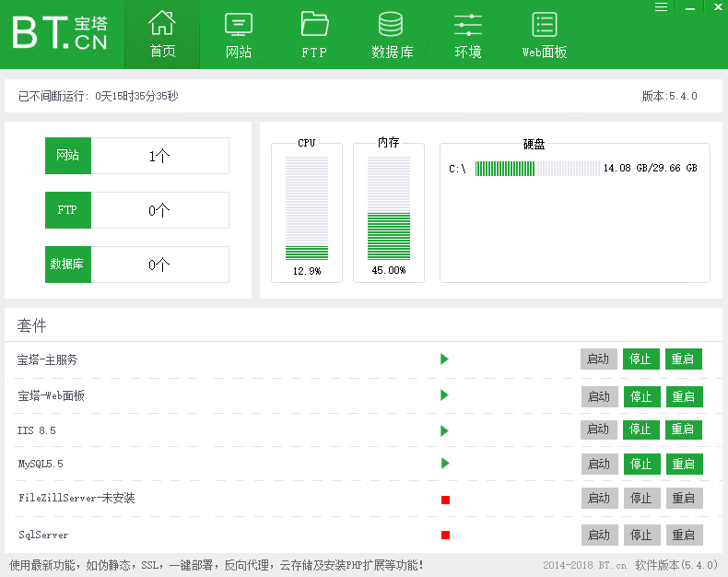This screenshot has width=728, height=577.
Task: Click the 已不间断运行 uptime text
Action: 99,96
